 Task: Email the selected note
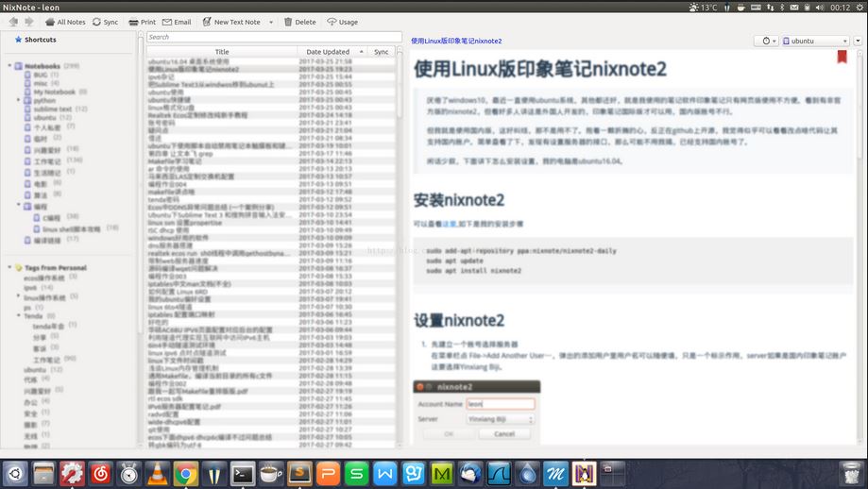pos(177,22)
